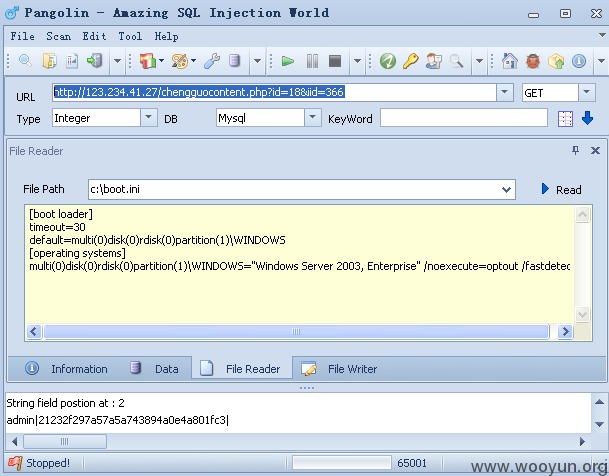The height and width of the screenshot is (476, 609).
Task: Open the DB Mysql dropdown
Action: [312, 117]
